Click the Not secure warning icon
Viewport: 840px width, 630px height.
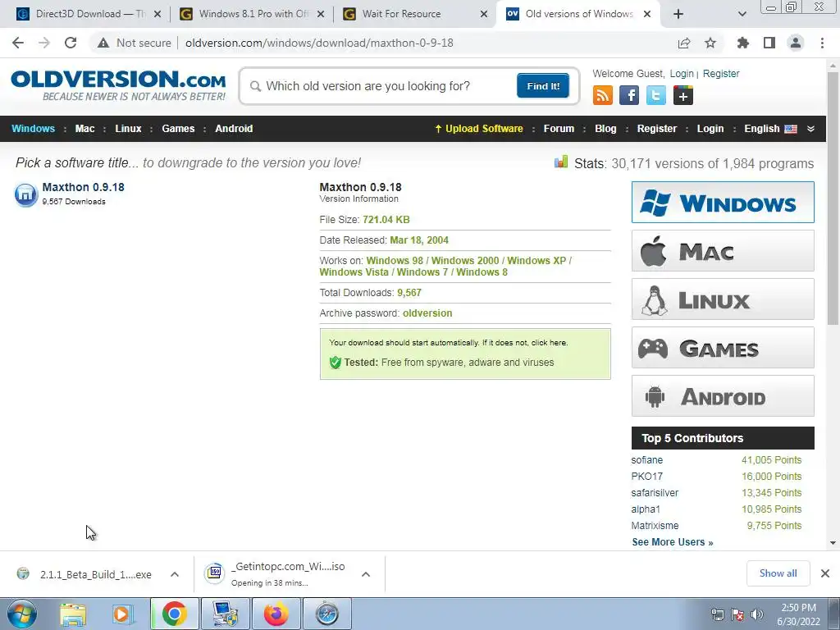(x=103, y=43)
